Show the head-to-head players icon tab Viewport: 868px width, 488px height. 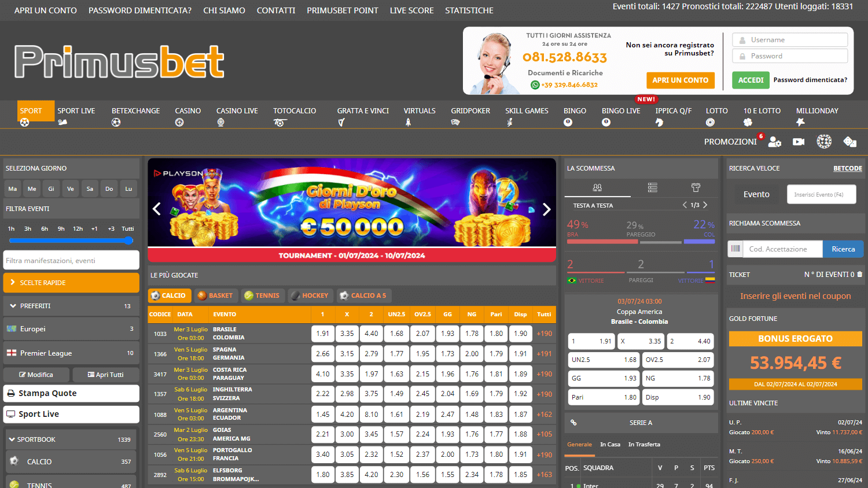tap(597, 187)
